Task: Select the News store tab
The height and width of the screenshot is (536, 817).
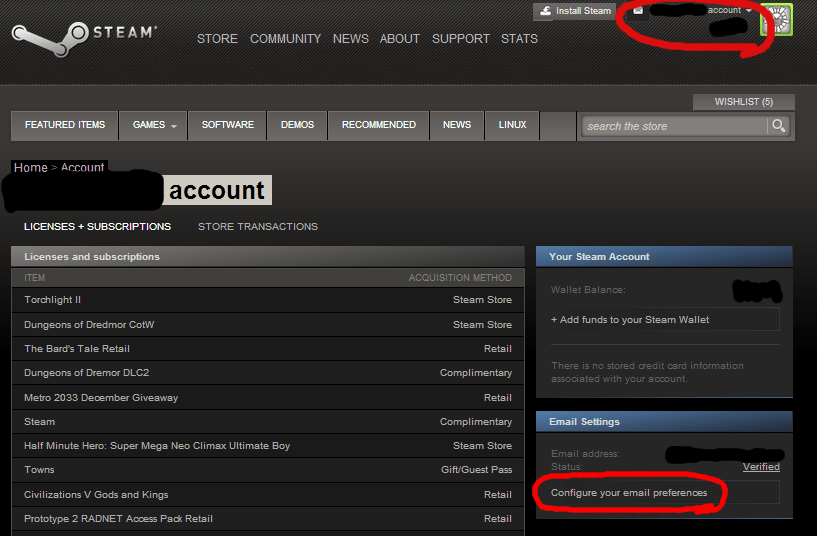Action: pos(457,125)
